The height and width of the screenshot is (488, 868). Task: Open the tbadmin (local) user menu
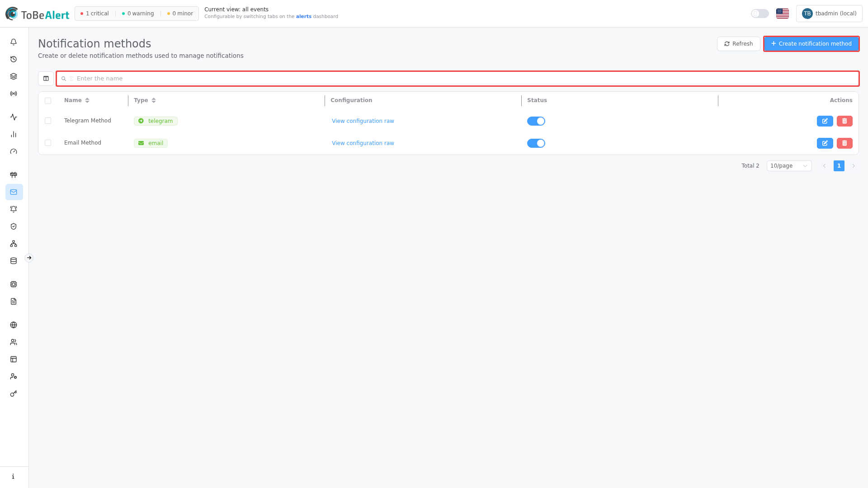click(x=829, y=14)
